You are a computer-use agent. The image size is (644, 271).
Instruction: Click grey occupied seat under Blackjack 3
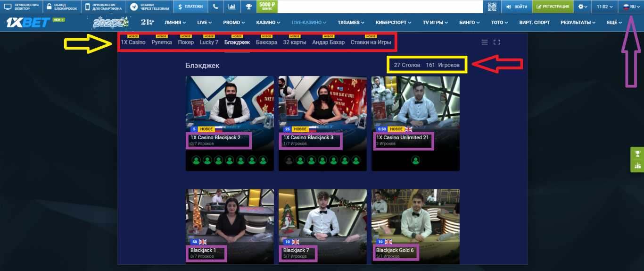[289, 160]
